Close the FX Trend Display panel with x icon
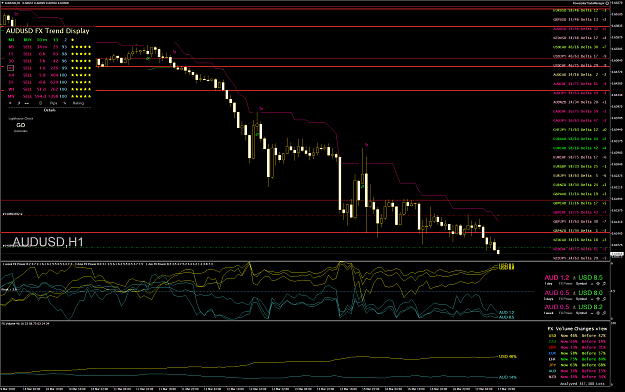 10,103
